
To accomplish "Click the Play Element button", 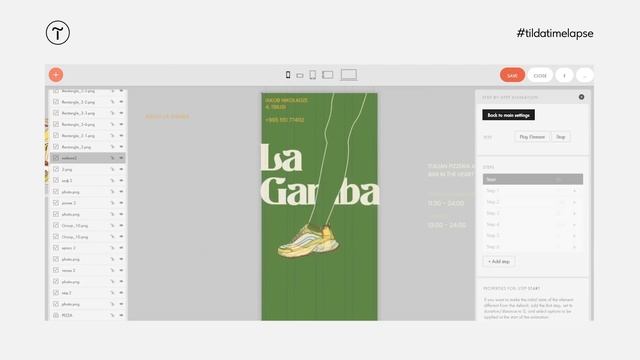I will point(532,137).
